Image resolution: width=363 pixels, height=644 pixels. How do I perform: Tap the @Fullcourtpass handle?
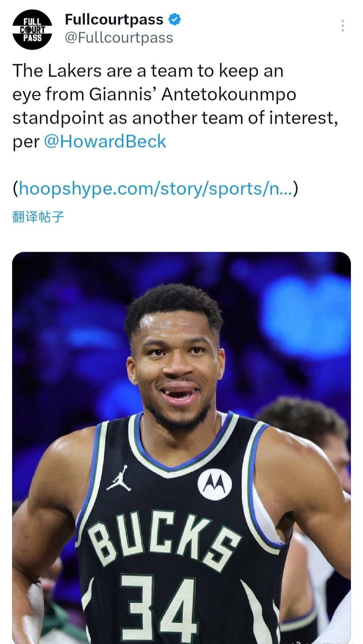point(119,38)
